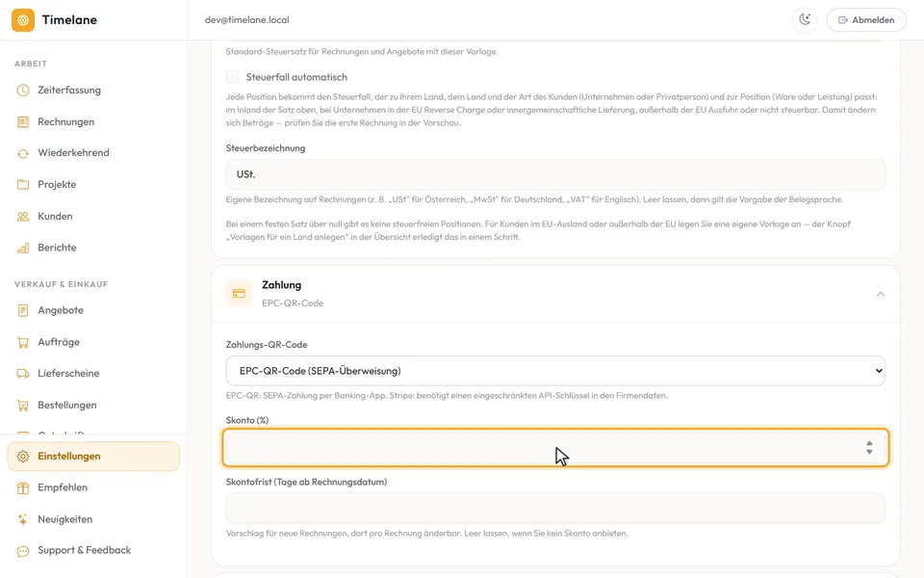Click the Rechnungen invoice icon

point(23,122)
